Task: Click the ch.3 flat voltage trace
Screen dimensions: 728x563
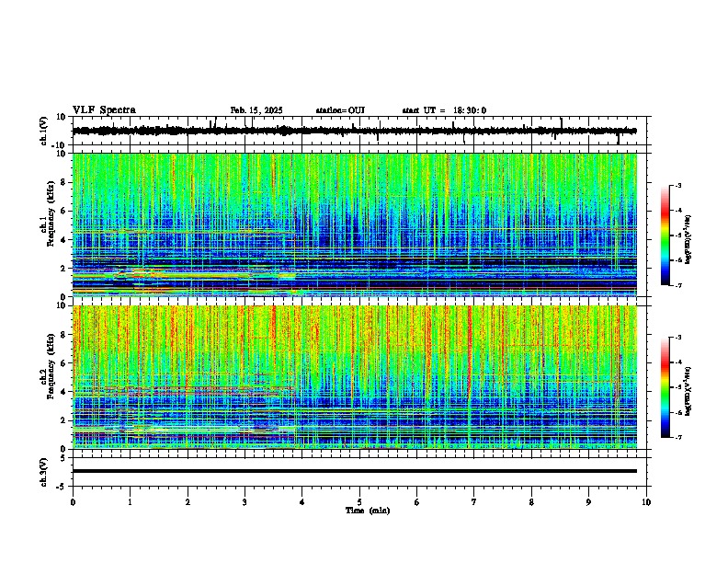Action: 354,471
